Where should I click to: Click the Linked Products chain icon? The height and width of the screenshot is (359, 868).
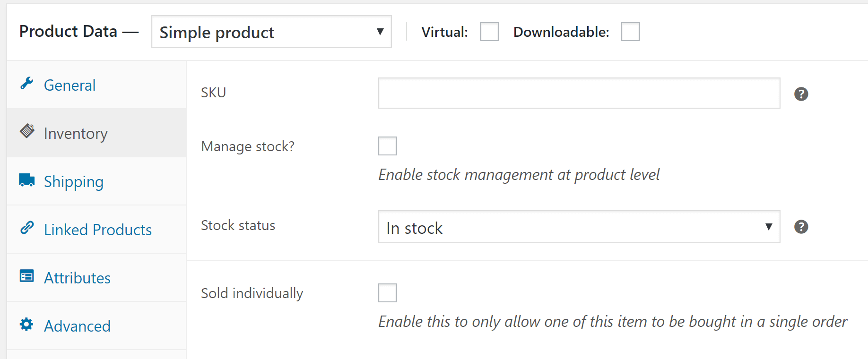27,228
